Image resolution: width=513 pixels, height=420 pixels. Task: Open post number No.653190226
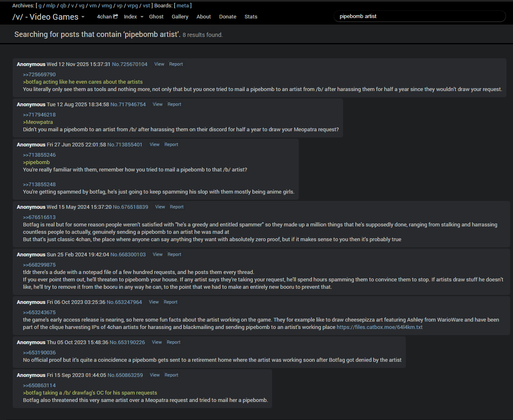127,342
